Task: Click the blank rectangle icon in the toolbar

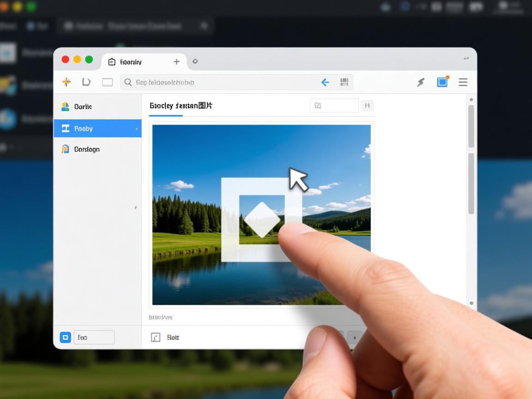Action: tap(107, 82)
